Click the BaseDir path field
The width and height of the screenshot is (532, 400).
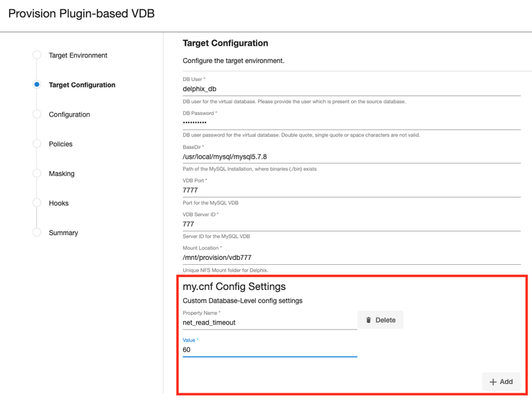[351, 157]
